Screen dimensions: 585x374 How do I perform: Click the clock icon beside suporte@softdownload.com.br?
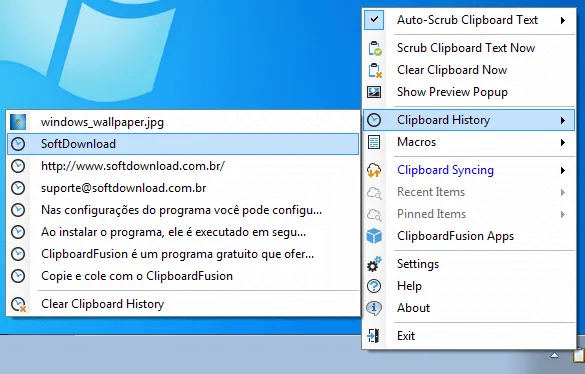point(18,188)
